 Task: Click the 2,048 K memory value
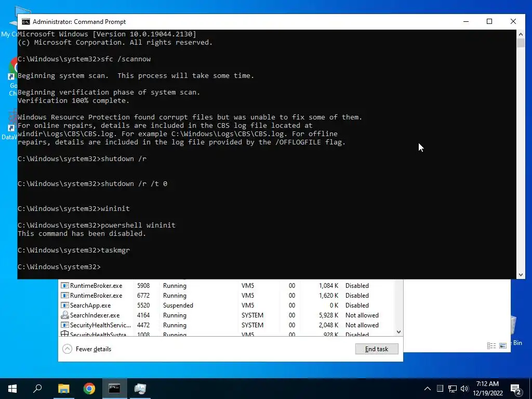328,325
